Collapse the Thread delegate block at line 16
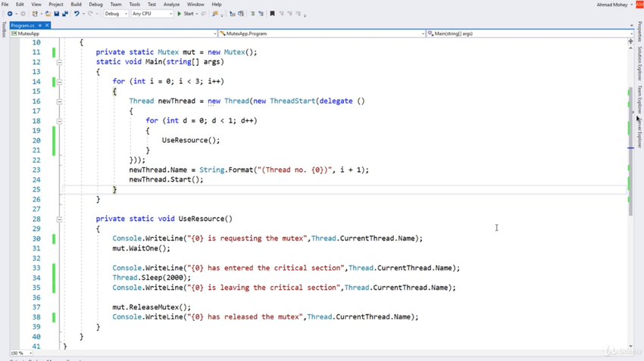644x361 pixels. 59,101
